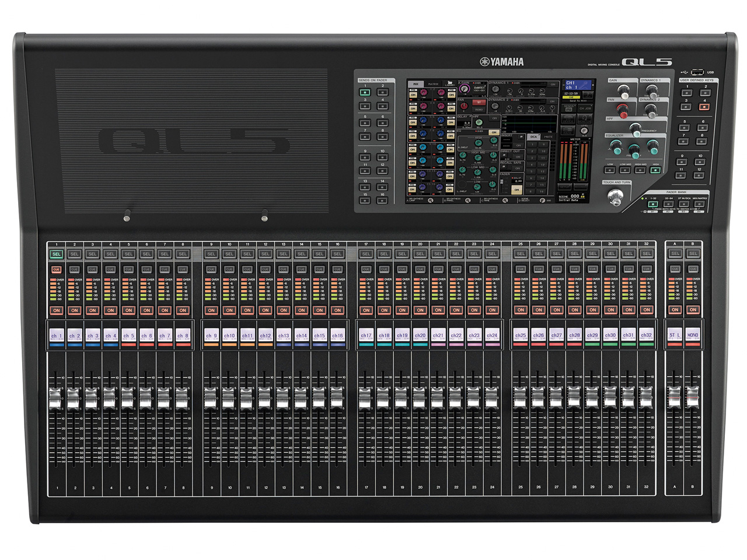This screenshot has width=747, height=560.
Task: Open the LIBRARY folder on touchscreen
Action: (450, 83)
